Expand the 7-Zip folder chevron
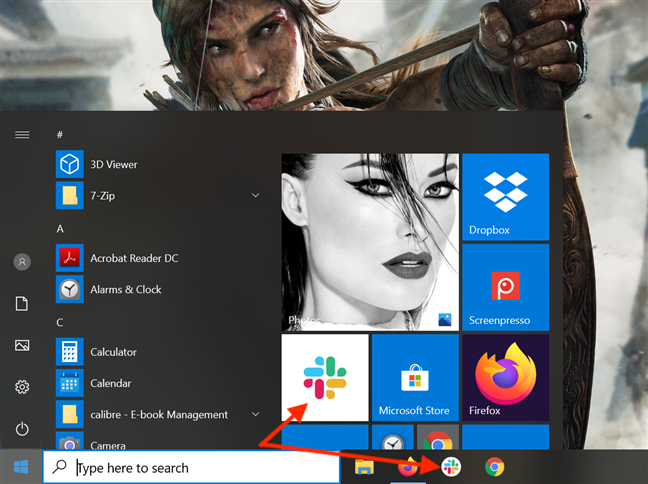Viewport: 648px width, 484px height. click(255, 196)
